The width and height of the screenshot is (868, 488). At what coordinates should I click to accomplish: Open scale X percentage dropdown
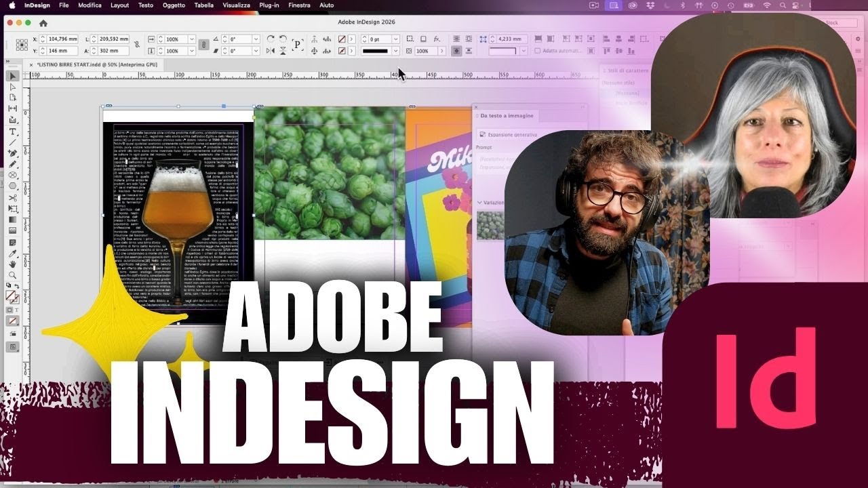(192, 39)
